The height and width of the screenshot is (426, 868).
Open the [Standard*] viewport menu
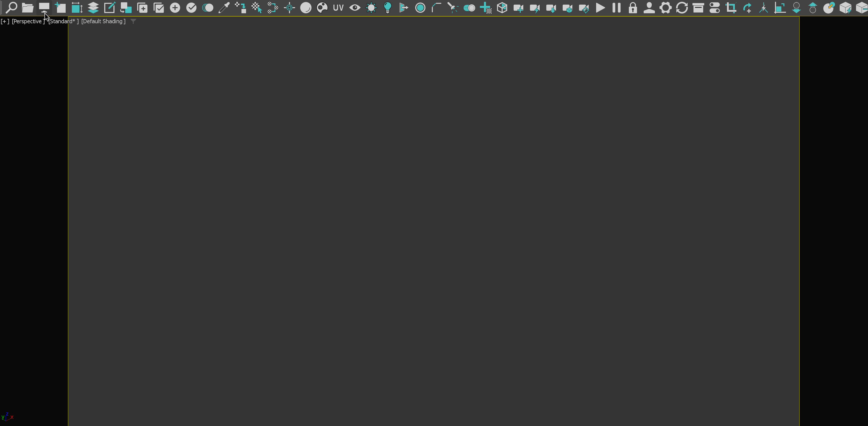[63, 21]
